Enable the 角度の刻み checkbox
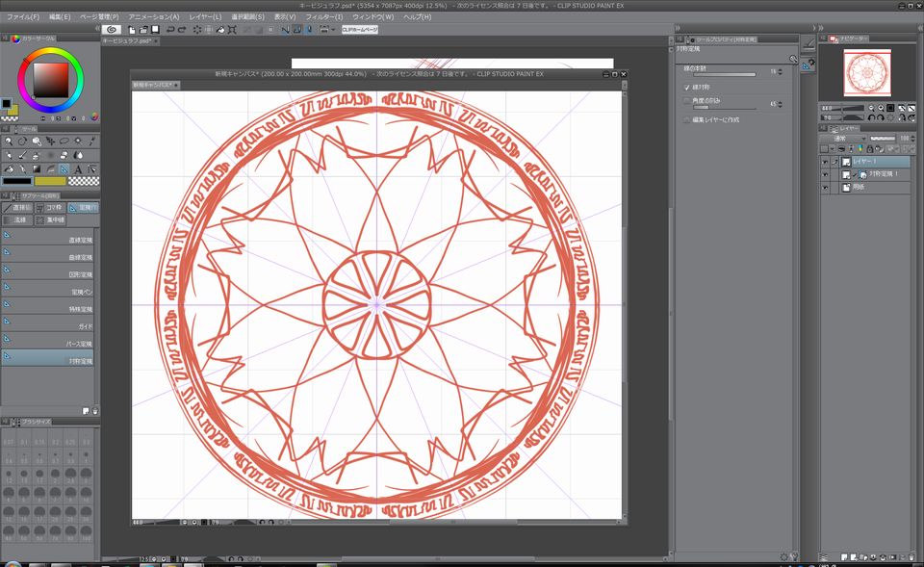This screenshot has width=924, height=567. (686, 101)
